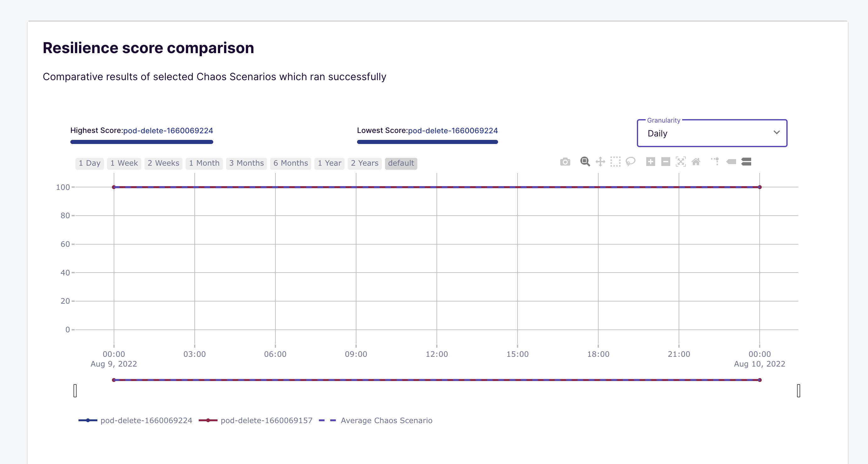Screen dimensions: 868x464
Task: Enable show closest data on hover
Action: coord(731,162)
